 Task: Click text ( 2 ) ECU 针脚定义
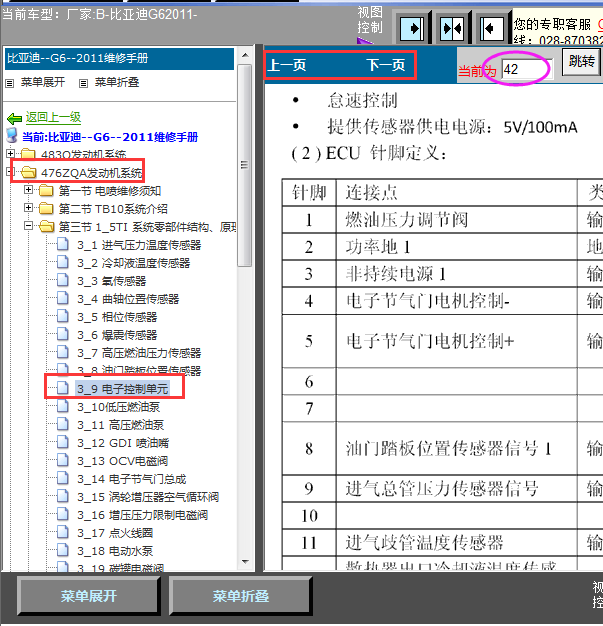tap(369, 153)
